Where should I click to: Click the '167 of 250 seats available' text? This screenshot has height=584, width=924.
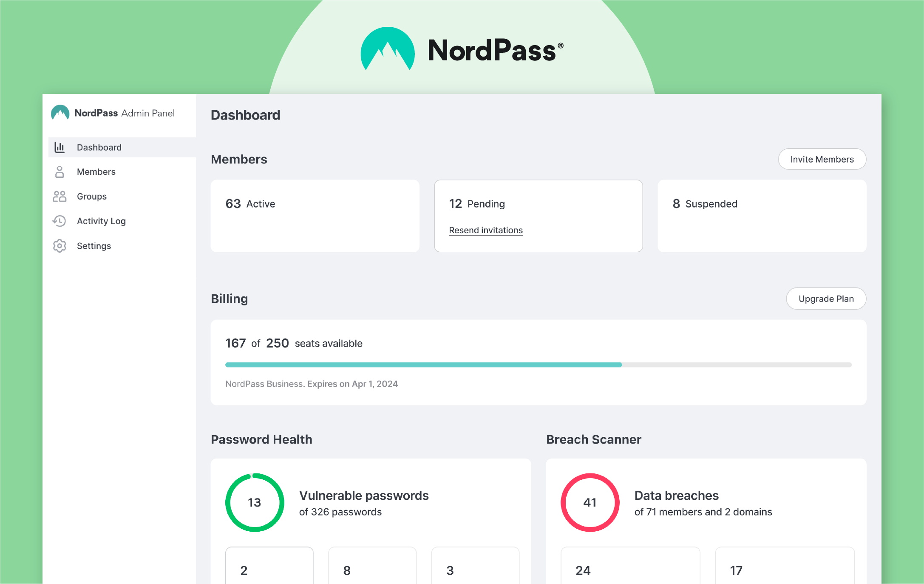pyautogui.click(x=294, y=343)
